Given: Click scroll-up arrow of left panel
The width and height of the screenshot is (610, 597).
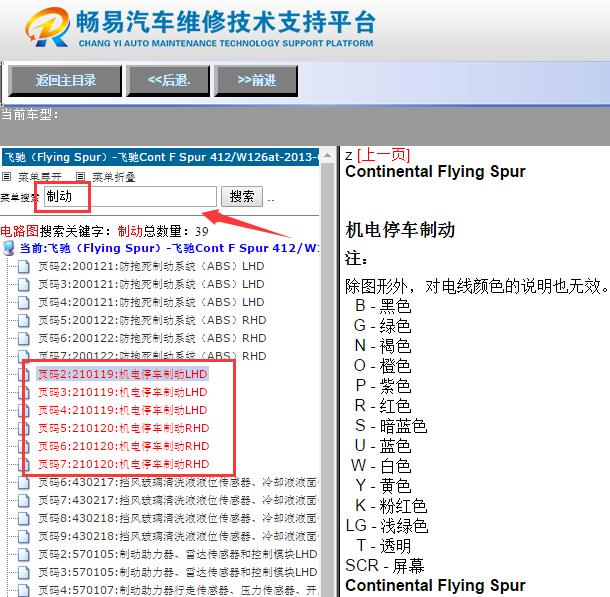Looking at the screenshot, I should coord(328,156).
